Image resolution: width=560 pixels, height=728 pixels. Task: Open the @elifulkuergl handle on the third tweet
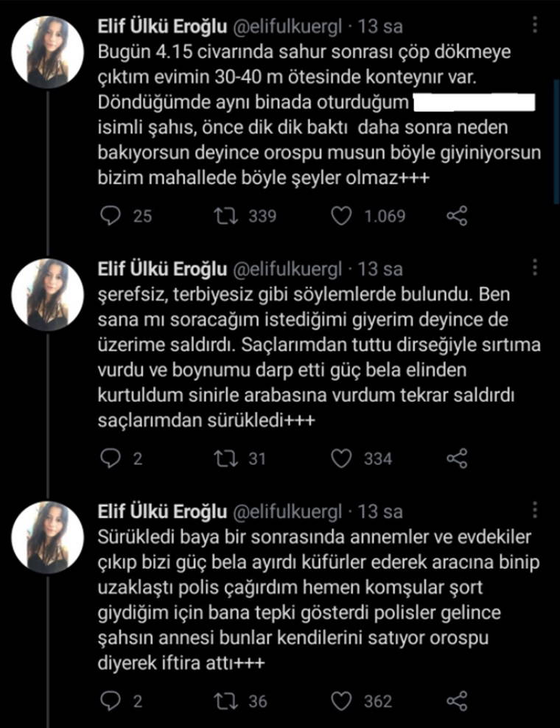pyautogui.click(x=289, y=512)
